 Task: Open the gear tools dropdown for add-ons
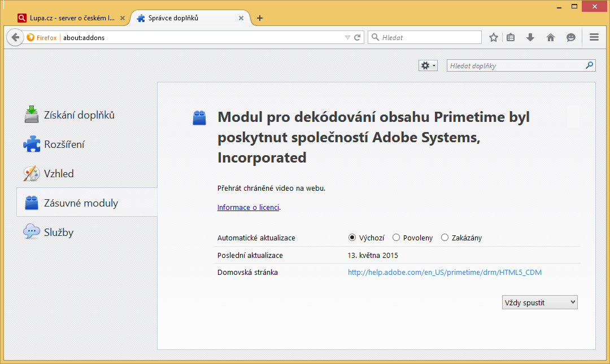coord(428,66)
